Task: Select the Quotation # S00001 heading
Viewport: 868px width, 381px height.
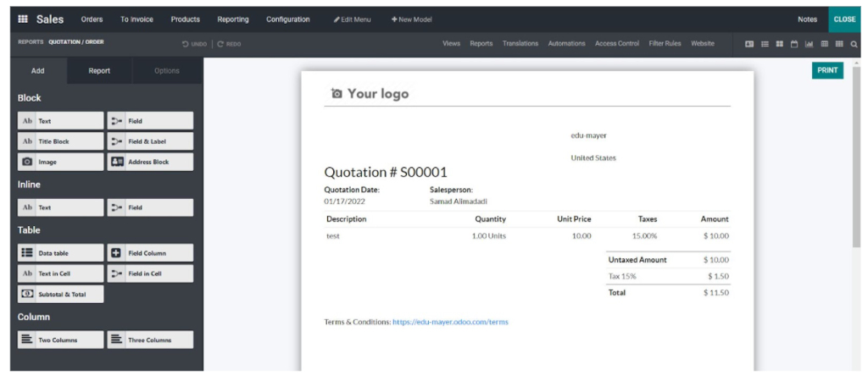Action: (x=386, y=172)
